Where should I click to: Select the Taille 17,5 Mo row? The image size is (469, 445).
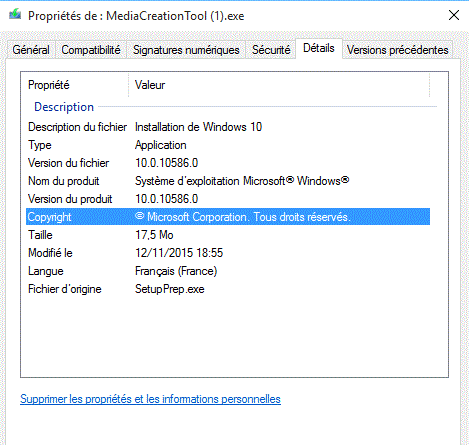[x=228, y=235]
